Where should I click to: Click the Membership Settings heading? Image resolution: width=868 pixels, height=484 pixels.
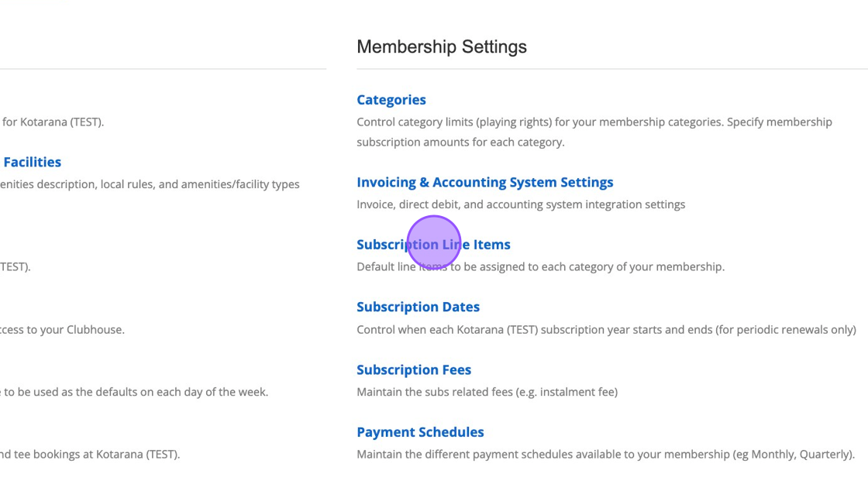[441, 46]
